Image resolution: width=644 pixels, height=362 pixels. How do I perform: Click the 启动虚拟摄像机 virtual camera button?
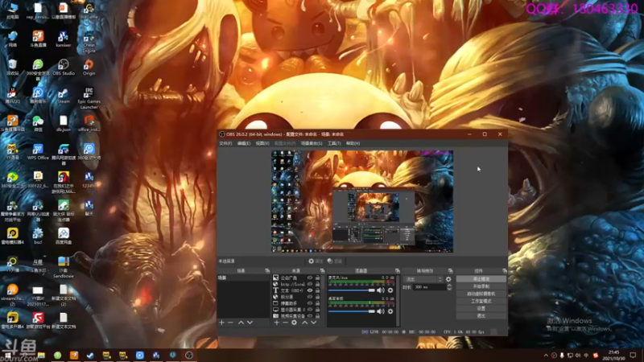(x=481, y=294)
